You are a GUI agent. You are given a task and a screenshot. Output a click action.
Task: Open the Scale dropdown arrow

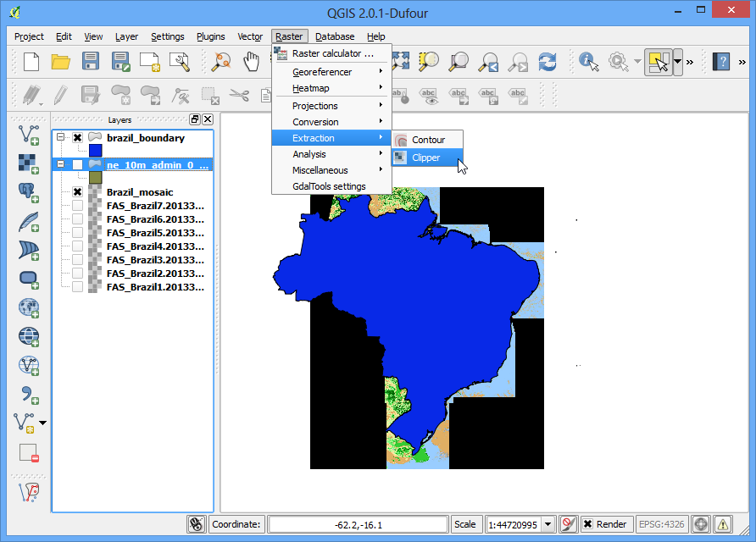pos(548,524)
